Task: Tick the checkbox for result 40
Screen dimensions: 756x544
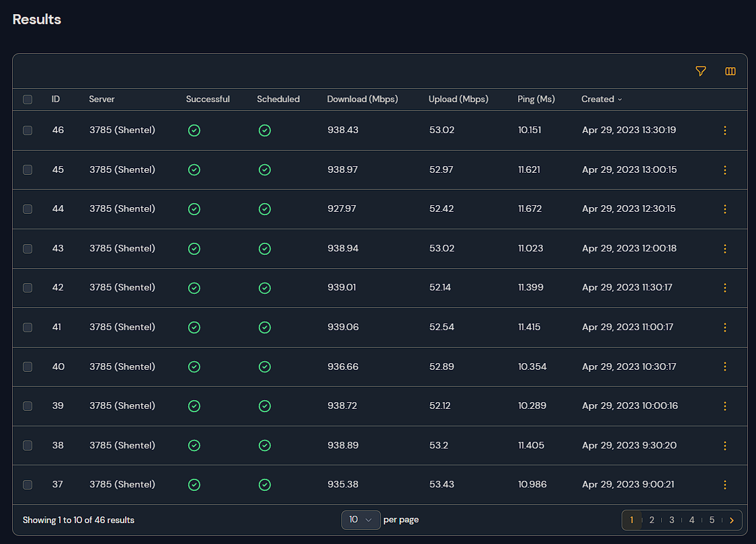Action: 28,366
